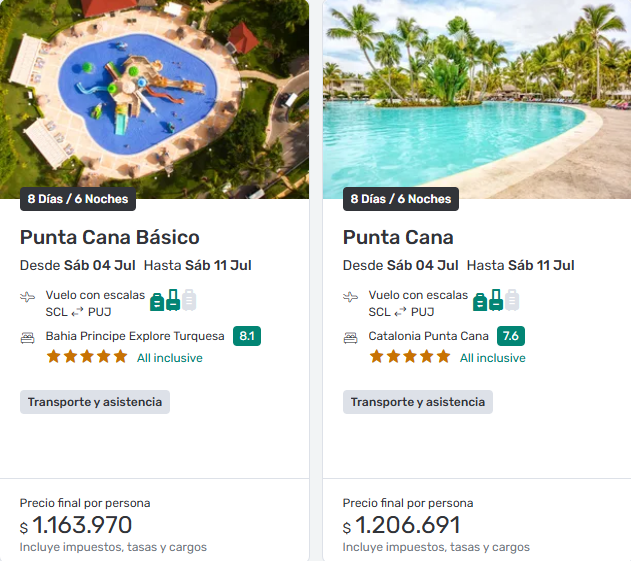
Task: Select Catalonia Punta Cana hotel name
Action: click(428, 336)
